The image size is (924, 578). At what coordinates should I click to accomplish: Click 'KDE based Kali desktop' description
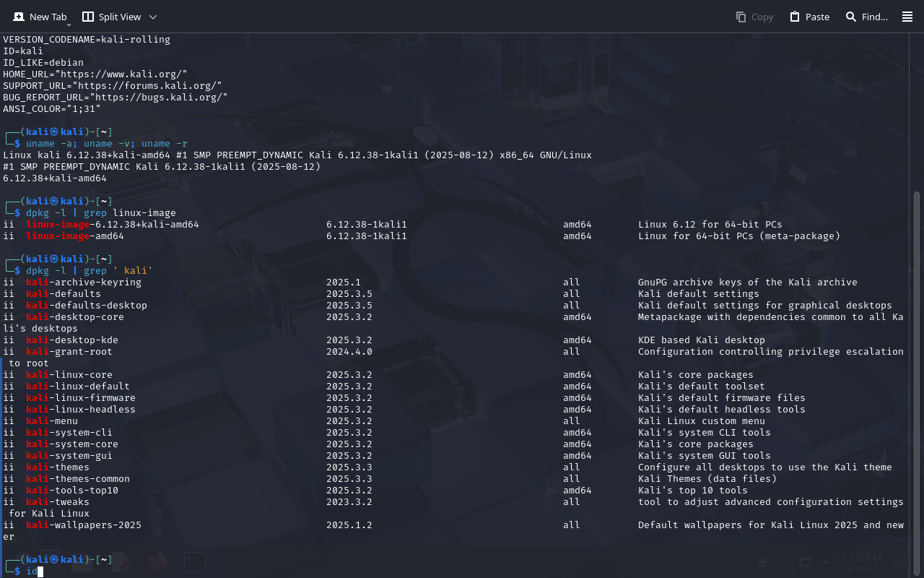tap(702, 340)
